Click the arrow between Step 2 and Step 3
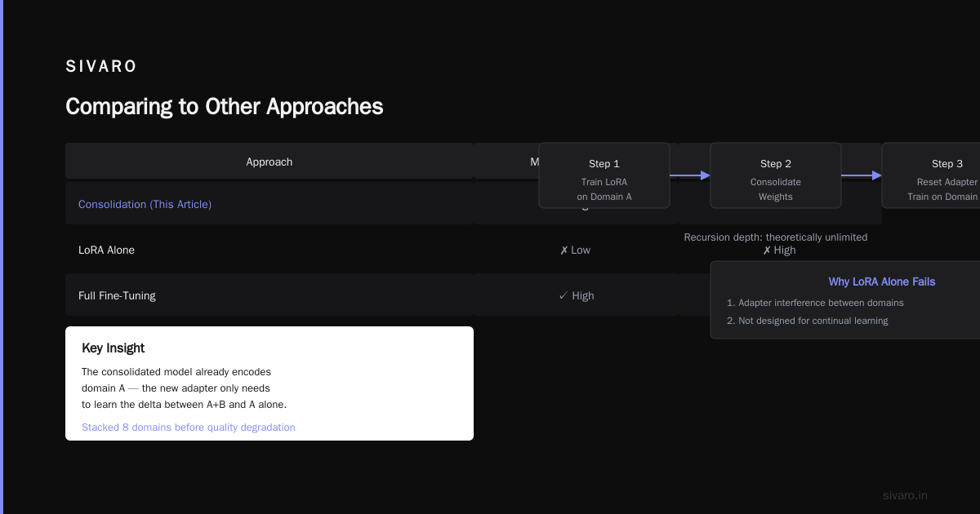 coord(862,175)
